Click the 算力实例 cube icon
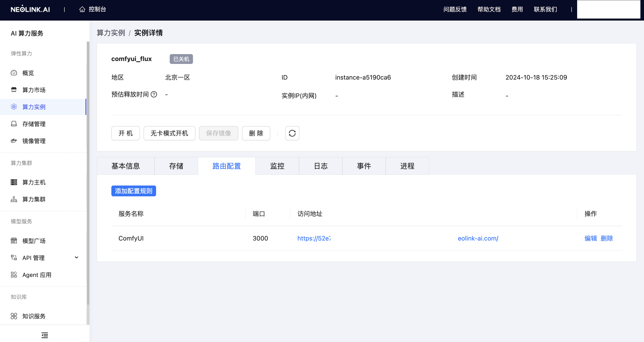 pyautogui.click(x=14, y=107)
